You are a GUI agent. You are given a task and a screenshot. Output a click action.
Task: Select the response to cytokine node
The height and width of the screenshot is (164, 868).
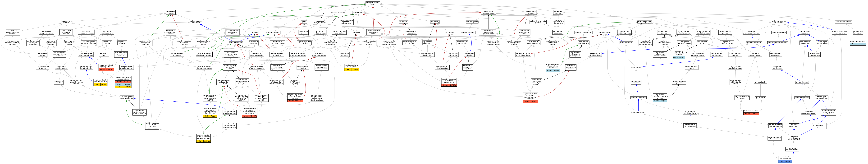click(x=122, y=43)
